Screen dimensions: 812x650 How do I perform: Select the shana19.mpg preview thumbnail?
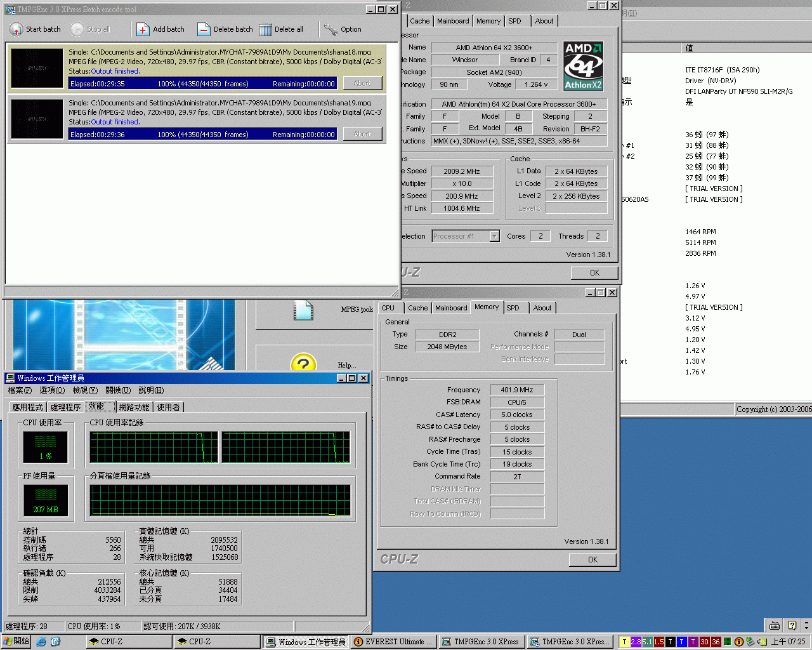point(37,119)
